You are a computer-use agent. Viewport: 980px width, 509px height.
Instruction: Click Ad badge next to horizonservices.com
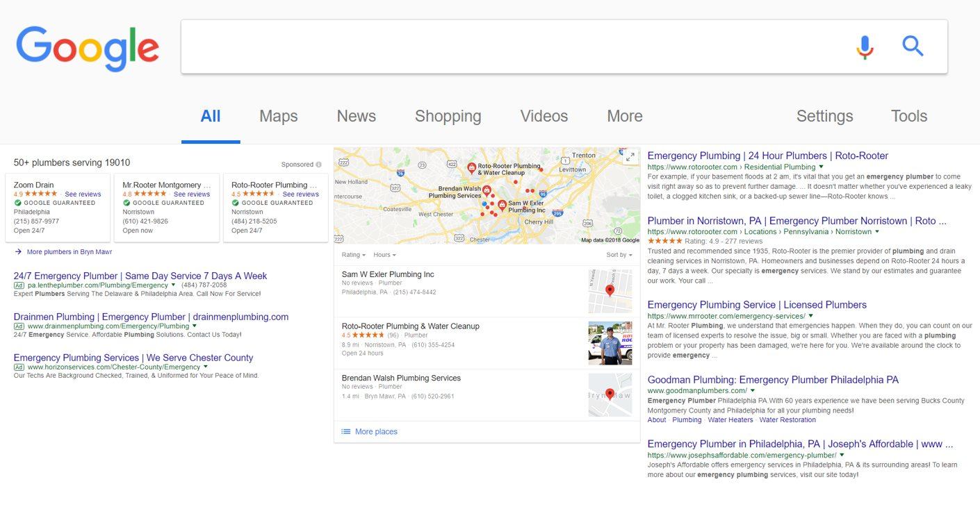pos(19,367)
